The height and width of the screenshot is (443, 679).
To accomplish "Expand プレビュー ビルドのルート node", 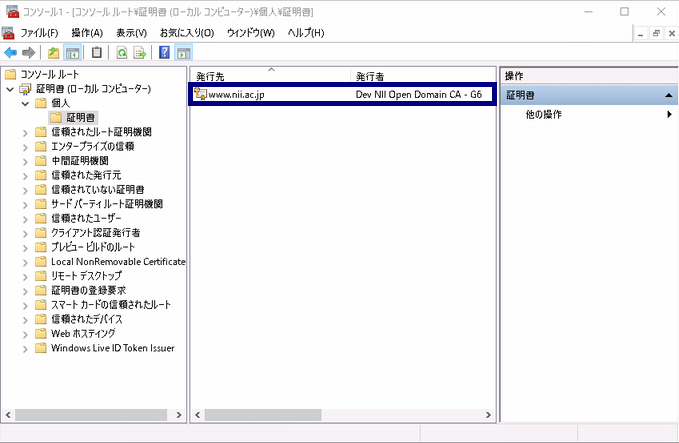I will 25,248.
